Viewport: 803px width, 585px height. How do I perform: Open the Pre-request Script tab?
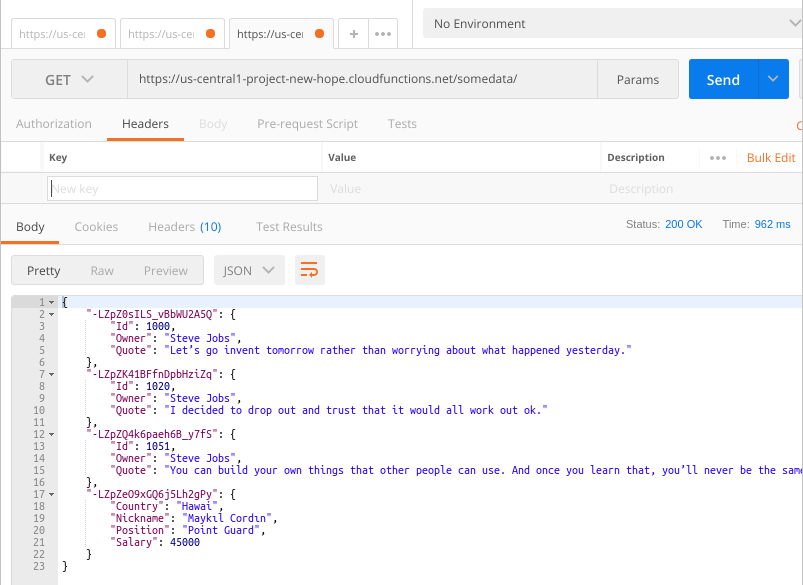coord(307,124)
